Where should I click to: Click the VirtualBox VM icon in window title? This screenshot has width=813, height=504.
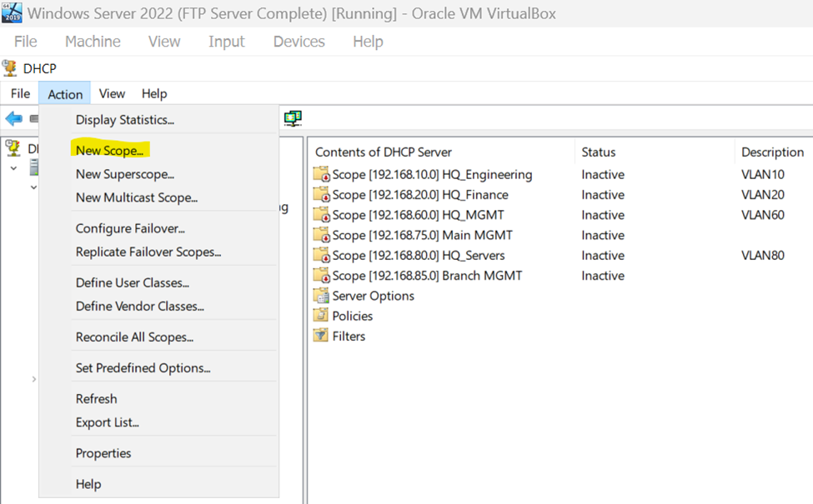[12, 12]
